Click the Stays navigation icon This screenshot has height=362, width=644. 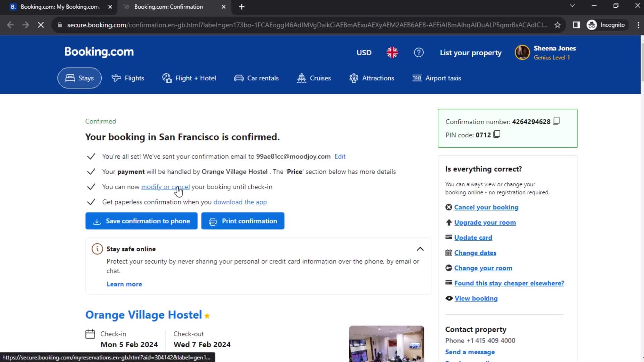[70, 78]
